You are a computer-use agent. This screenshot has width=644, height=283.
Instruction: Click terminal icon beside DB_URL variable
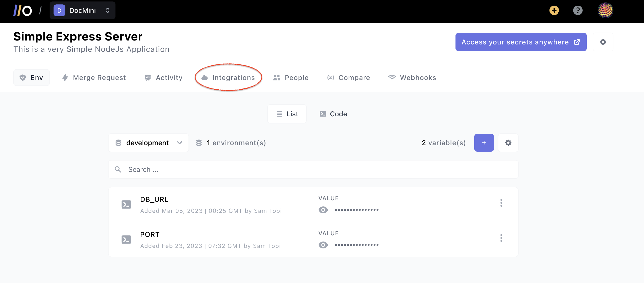click(x=126, y=204)
